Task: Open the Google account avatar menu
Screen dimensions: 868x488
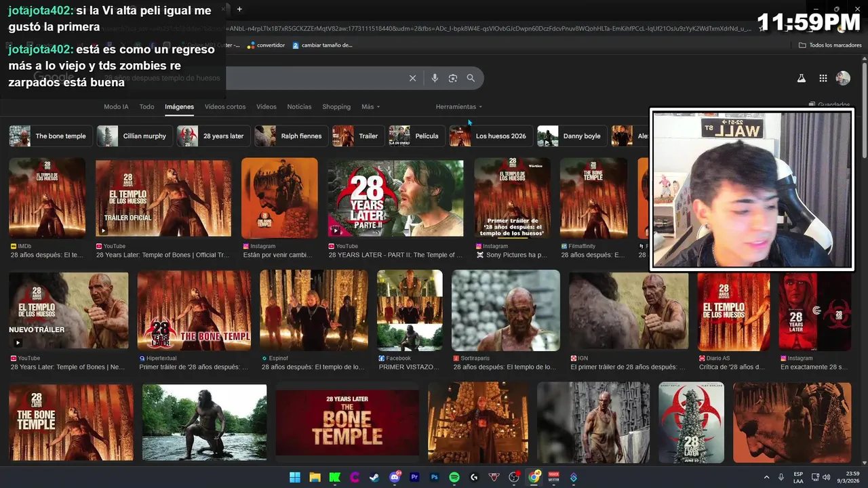Action: [843, 78]
